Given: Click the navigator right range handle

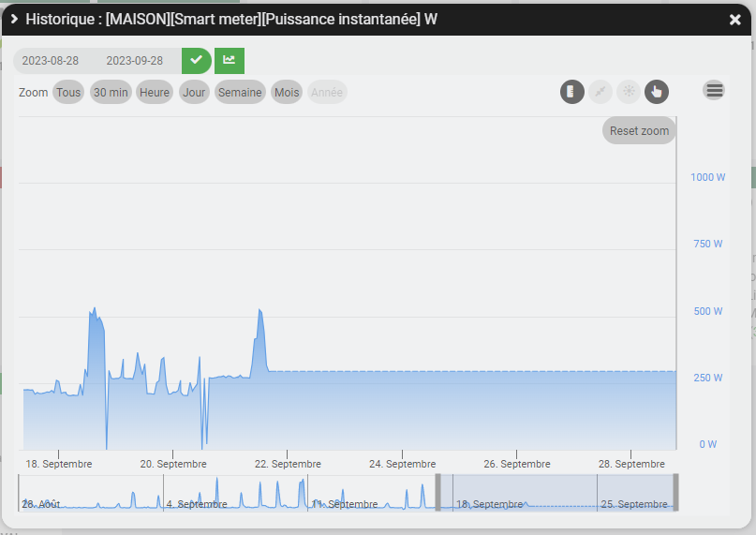Looking at the screenshot, I should 676,493.
